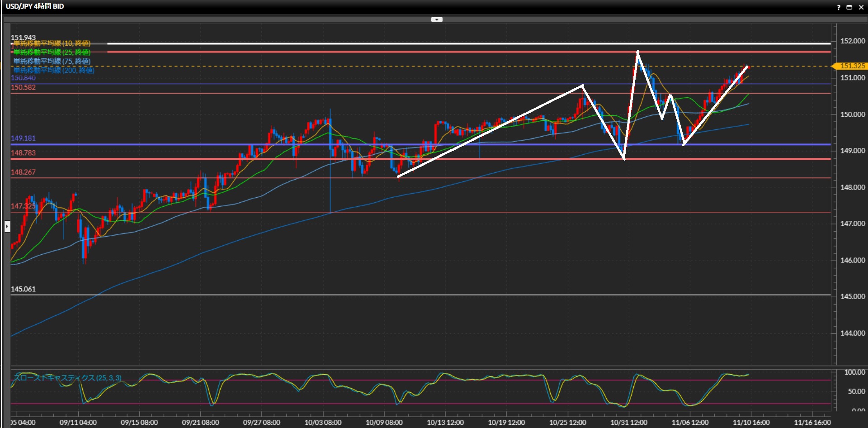Click the 200-period moving average label
The height and width of the screenshot is (428, 868).
coord(54,71)
